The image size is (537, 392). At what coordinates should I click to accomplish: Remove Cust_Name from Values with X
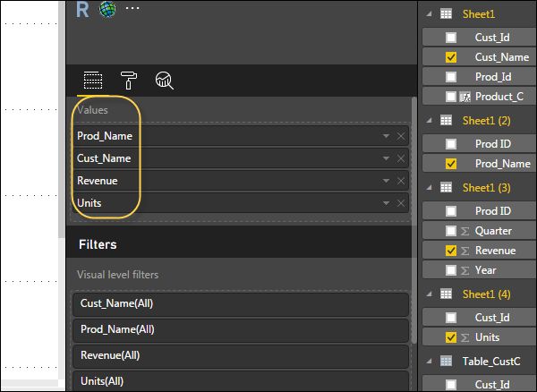pyautogui.click(x=401, y=158)
